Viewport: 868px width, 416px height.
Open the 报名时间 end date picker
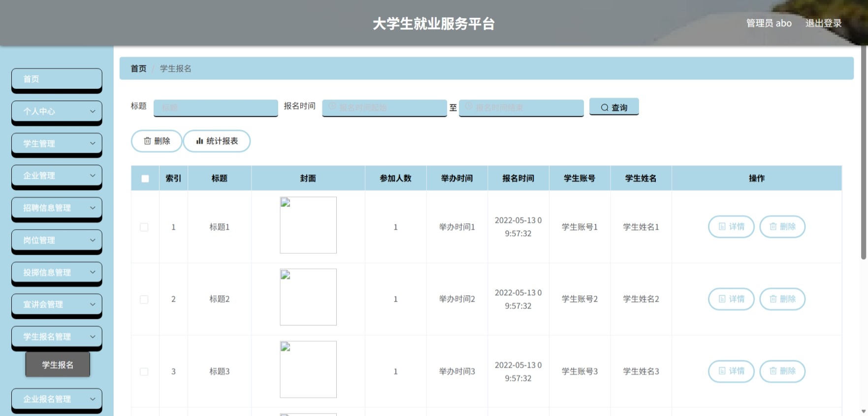point(521,107)
